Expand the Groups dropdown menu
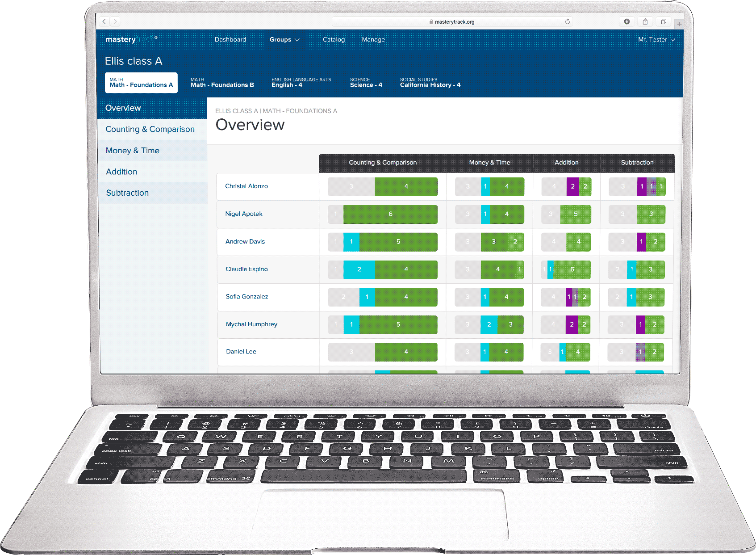Image resolution: width=756 pixels, height=555 pixels. click(284, 40)
